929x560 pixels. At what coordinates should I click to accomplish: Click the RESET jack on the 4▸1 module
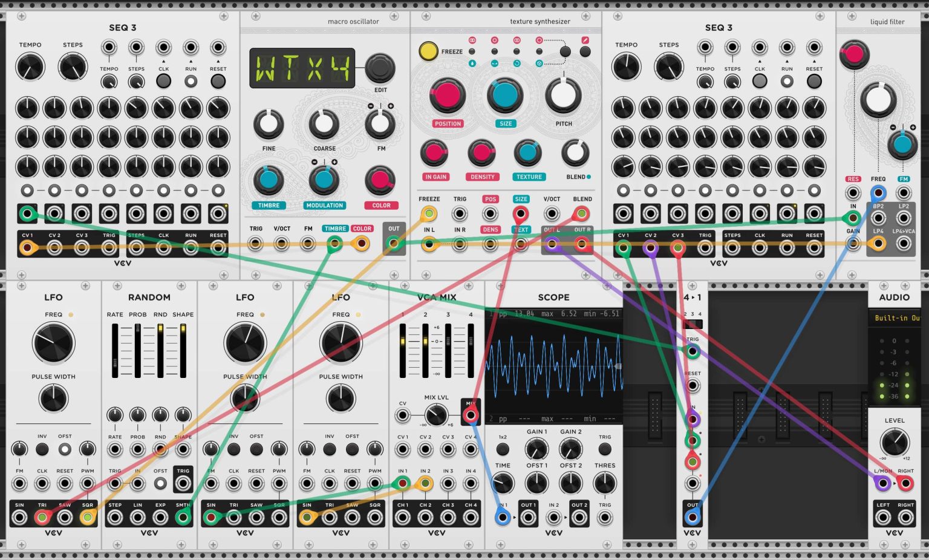693,385
